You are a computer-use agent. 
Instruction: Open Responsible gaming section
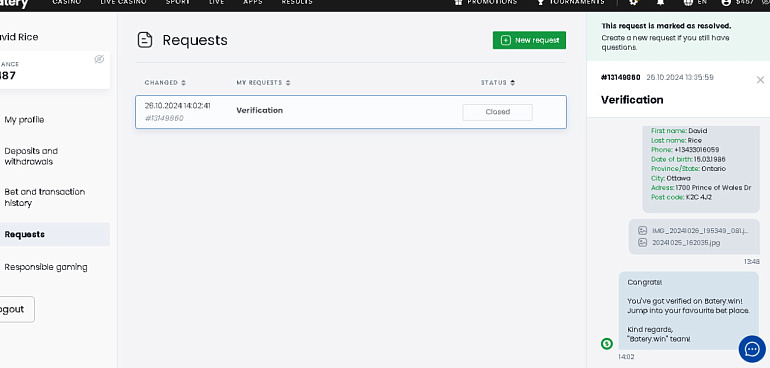[x=46, y=267]
